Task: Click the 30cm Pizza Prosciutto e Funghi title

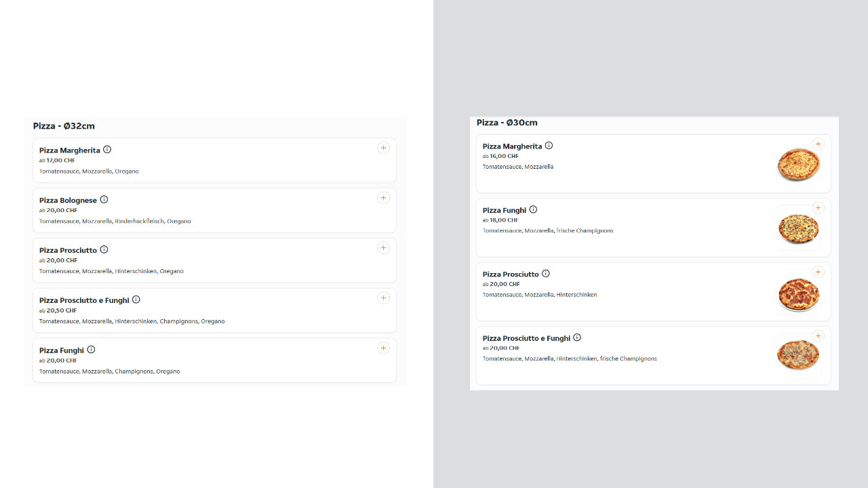Action: (x=526, y=338)
